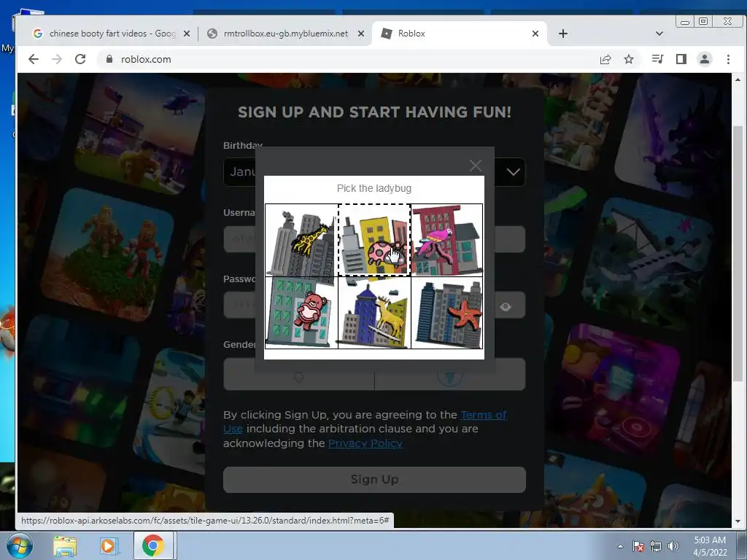
Task: Pick the orange starfish tile
Action: click(447, 313)
